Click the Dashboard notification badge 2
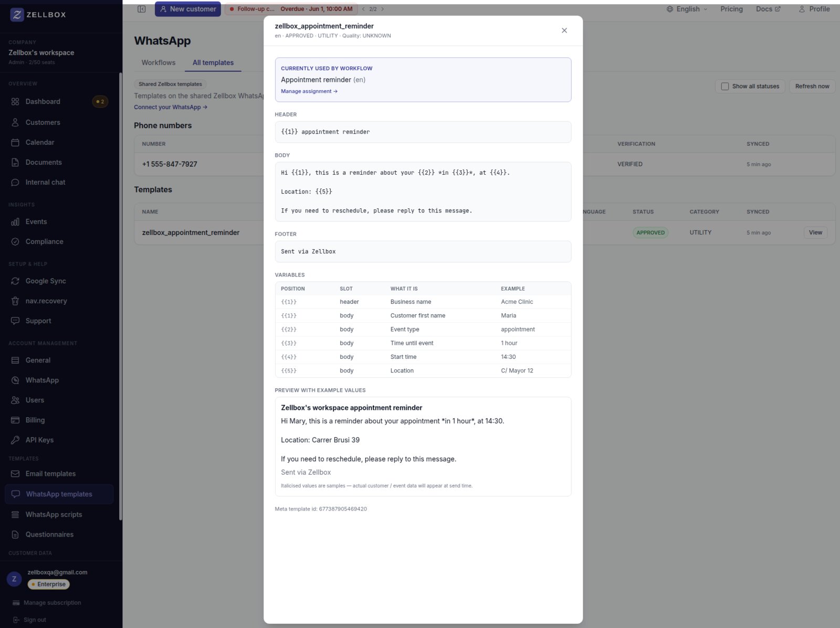Screen dimensions: 840x628 pyautogui.click(x=100, y=102)
